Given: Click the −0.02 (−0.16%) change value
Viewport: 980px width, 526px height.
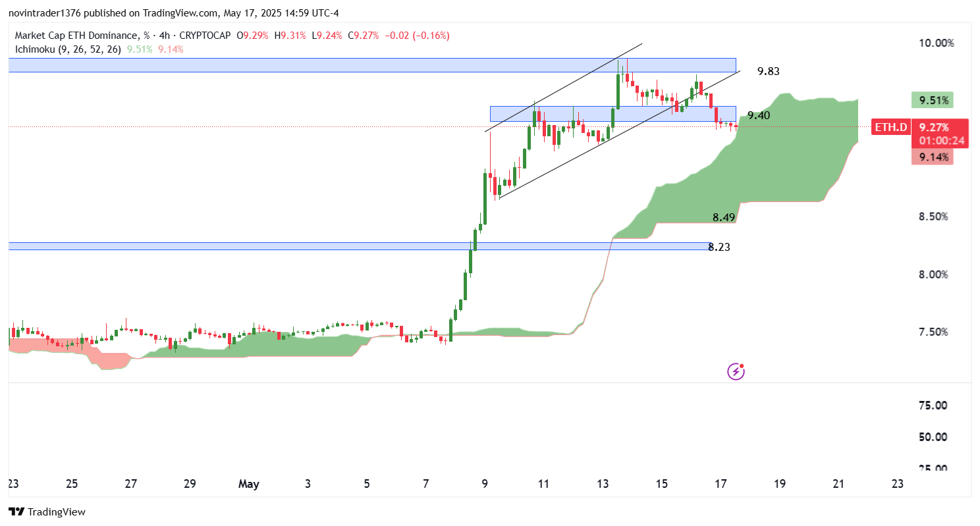Looking at the screenshot, I should point(417,36).
